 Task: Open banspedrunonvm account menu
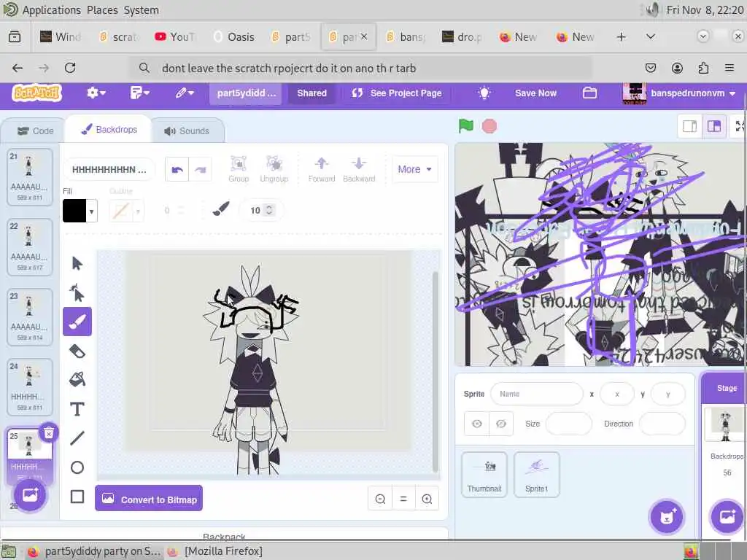click(x=681, y=93)
